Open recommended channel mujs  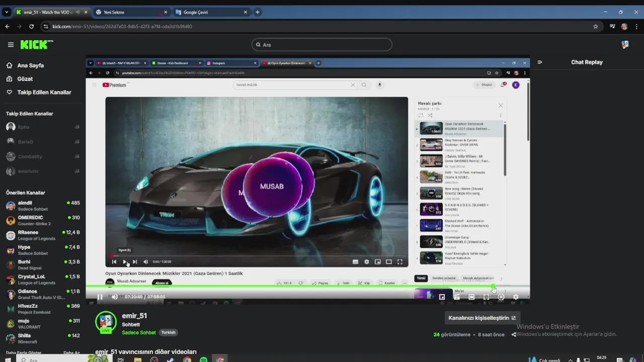point(43,324)
